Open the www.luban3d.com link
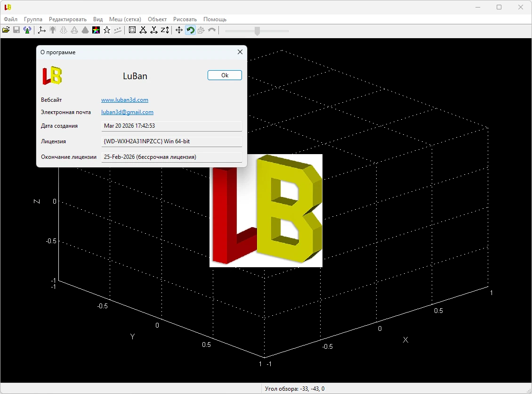532x394 pixels. 124,100
